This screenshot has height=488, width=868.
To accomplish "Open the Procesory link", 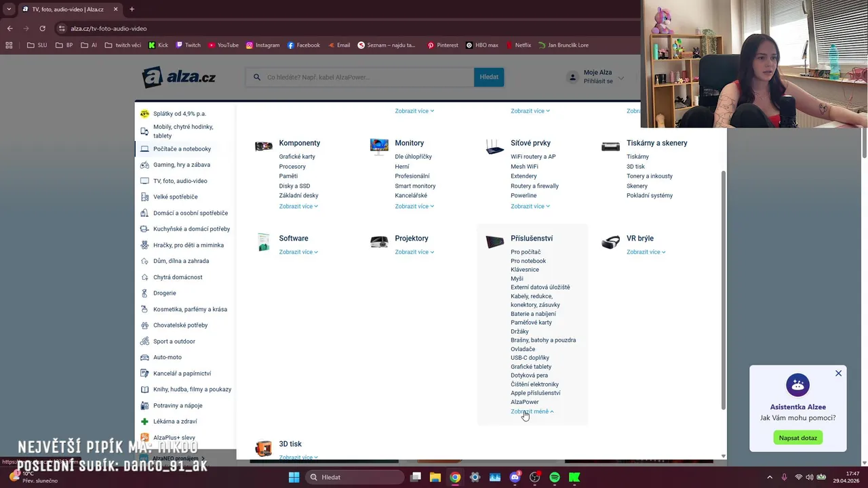I will (292, 167).
